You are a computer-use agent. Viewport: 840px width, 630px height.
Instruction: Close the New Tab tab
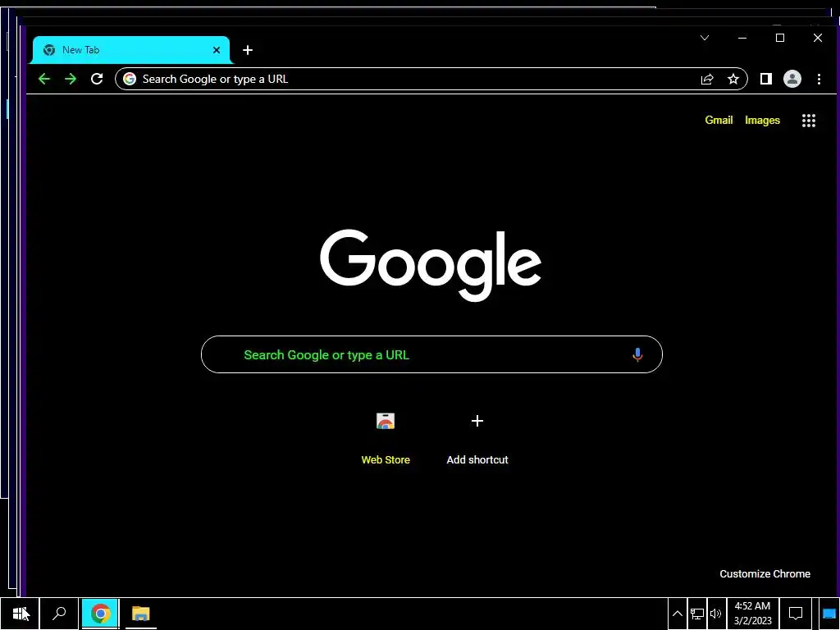pos(217,50)
